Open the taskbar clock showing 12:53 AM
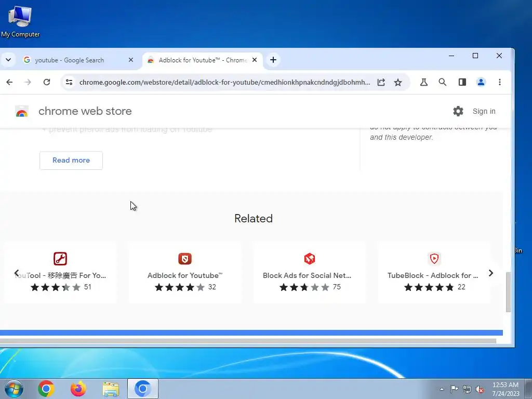Viewport: 532px width, 399px height. click(x=506, y=389)
